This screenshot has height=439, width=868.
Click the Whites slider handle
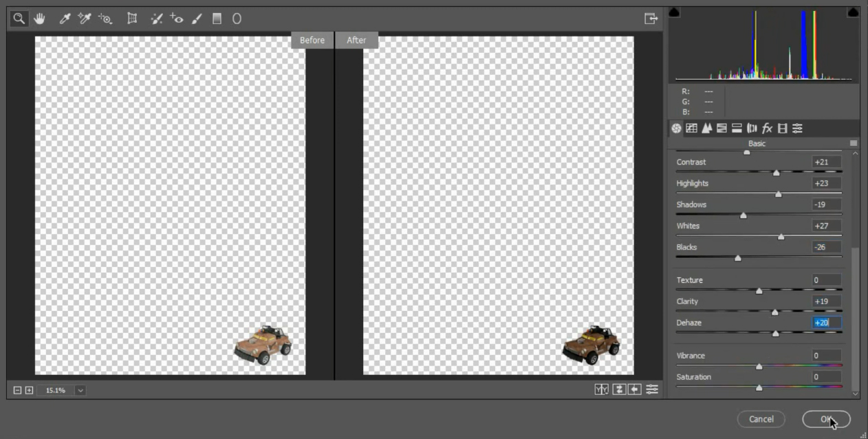[781, 237]
